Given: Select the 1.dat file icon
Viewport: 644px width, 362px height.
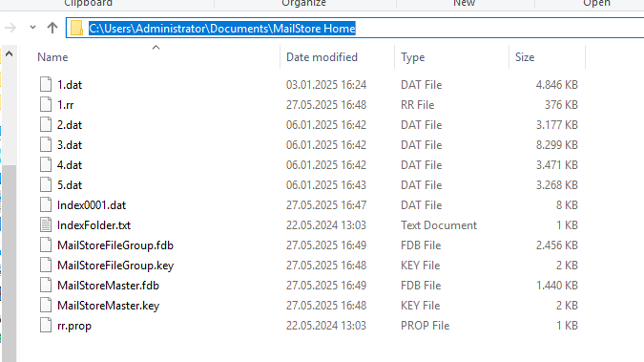Looking at the screenshot, I should 46,84.
